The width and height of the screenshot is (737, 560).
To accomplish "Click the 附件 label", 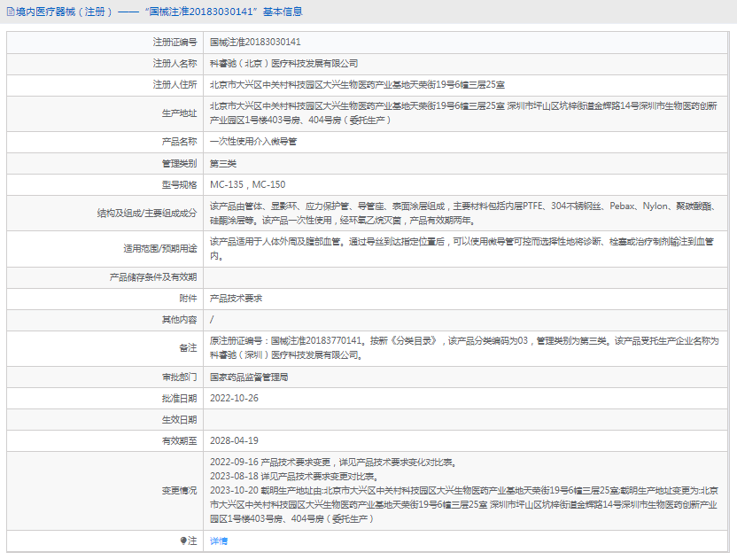I will pyautogui.click(x=189, y=299).
